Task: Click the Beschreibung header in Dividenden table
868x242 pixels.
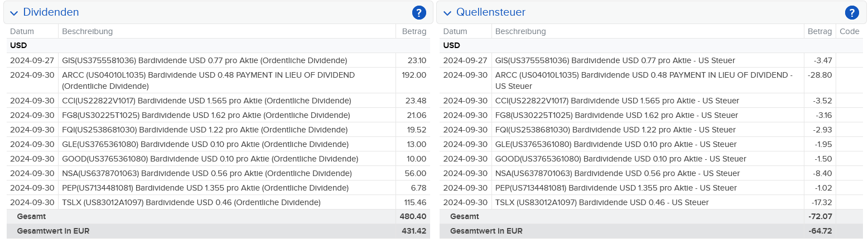Action: (88, 31)
